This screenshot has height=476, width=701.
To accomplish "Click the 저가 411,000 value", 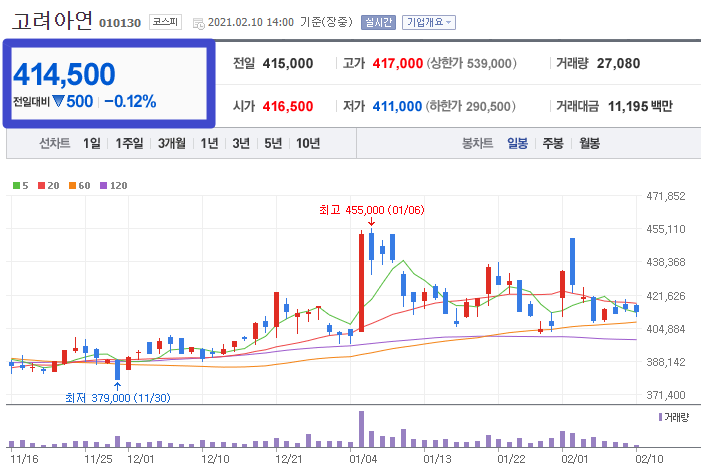I will (397, 106).
